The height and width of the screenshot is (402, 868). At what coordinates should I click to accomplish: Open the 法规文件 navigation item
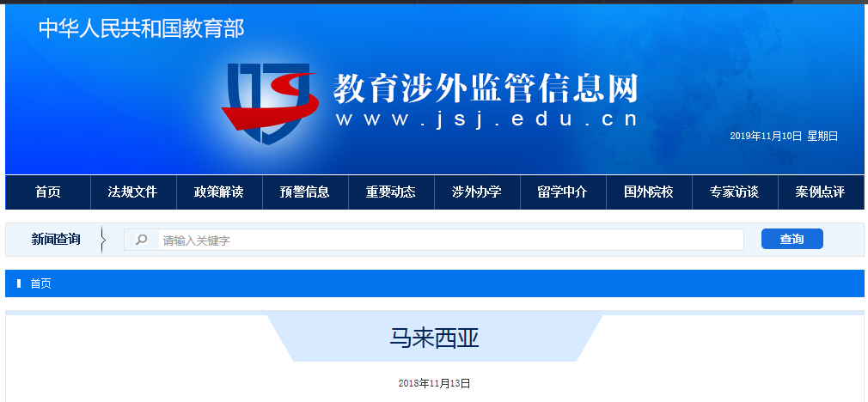[x=133, y=192]
